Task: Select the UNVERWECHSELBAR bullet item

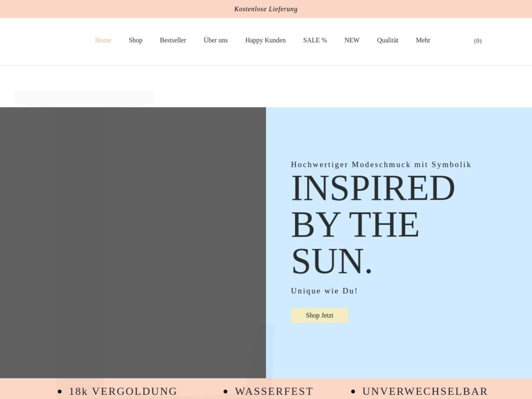Action: 425,391
